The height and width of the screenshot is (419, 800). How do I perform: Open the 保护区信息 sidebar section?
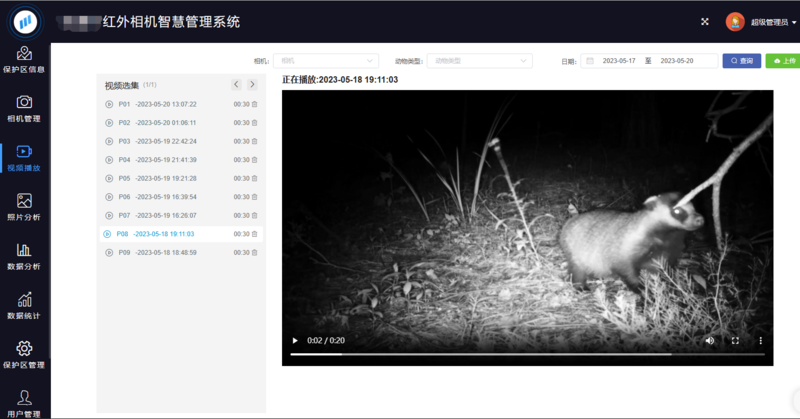coord(24,60)
